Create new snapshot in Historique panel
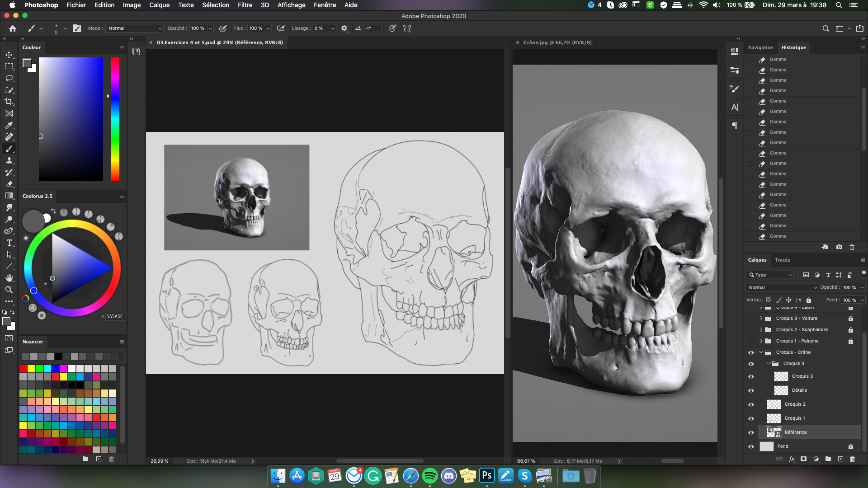This screenshot has width=868, height=488. (839, 247)
